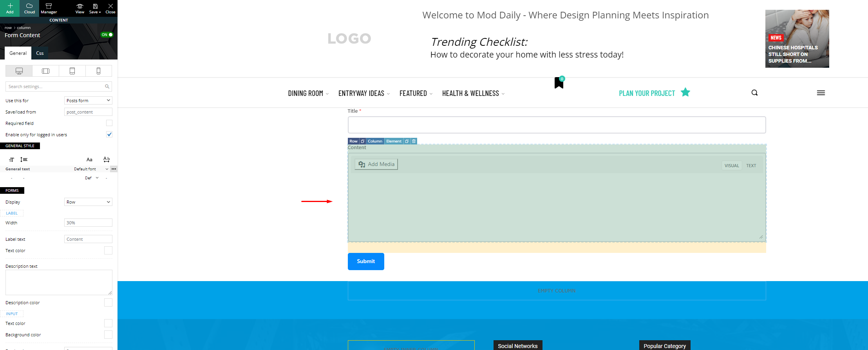
Task: Click the font size icon
Action: click(12, 160)
